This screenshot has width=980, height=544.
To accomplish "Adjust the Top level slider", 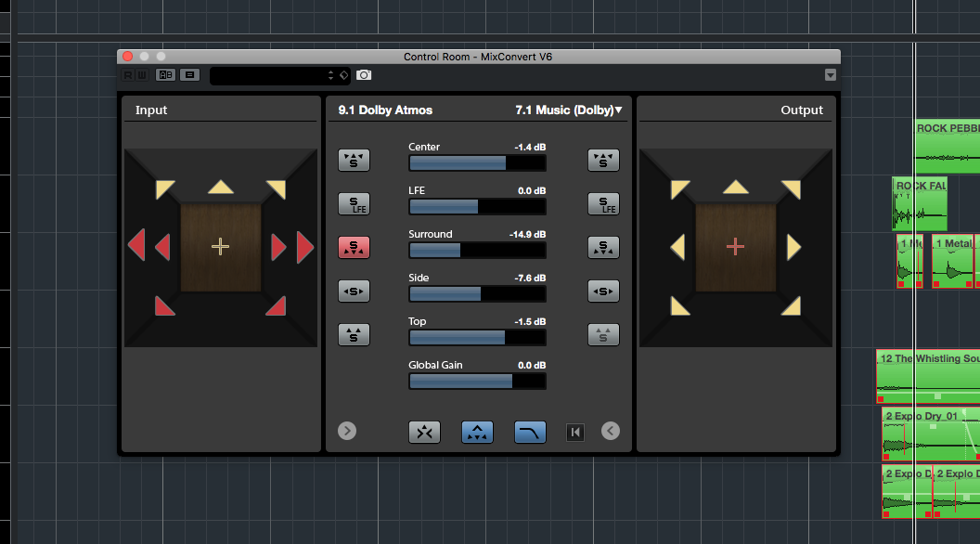I will 478,338.
